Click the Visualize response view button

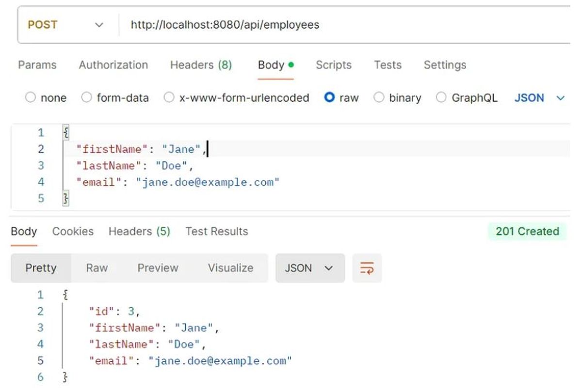[x=230, y=268]
